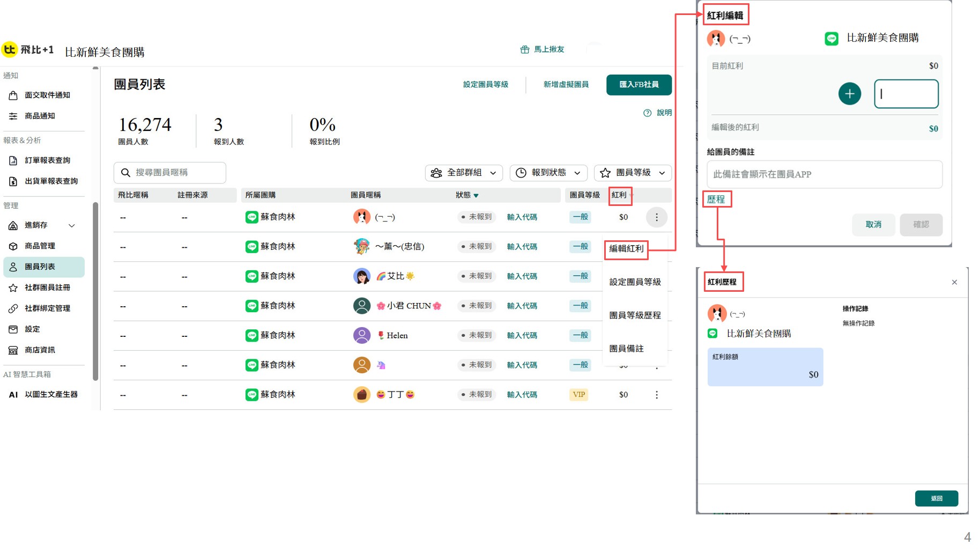Image resolution: width=980 pixels, height=553 pixels.
Task: Click the 飛比+1 logo
Action: (28, 50)
